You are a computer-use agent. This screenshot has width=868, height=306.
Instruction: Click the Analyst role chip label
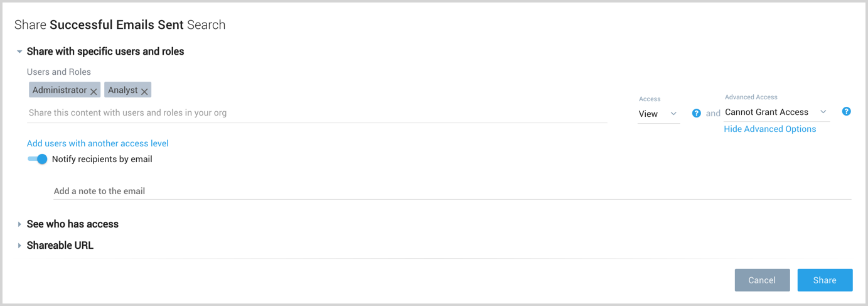point(122,90)
